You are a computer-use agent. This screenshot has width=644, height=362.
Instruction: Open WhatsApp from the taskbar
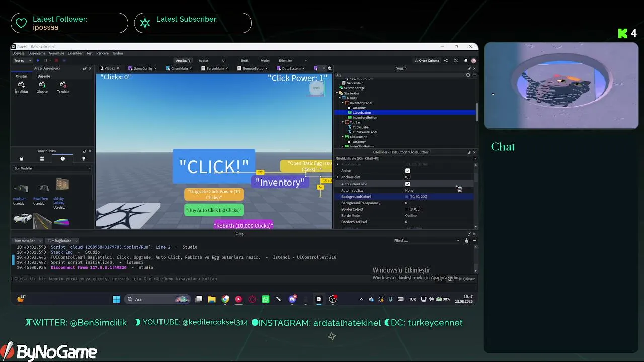[x=265, y=299]
